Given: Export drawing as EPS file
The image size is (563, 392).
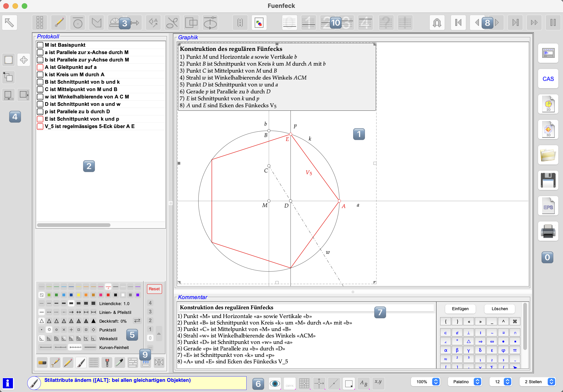Looking at the screenshot, I should [548, 206].
